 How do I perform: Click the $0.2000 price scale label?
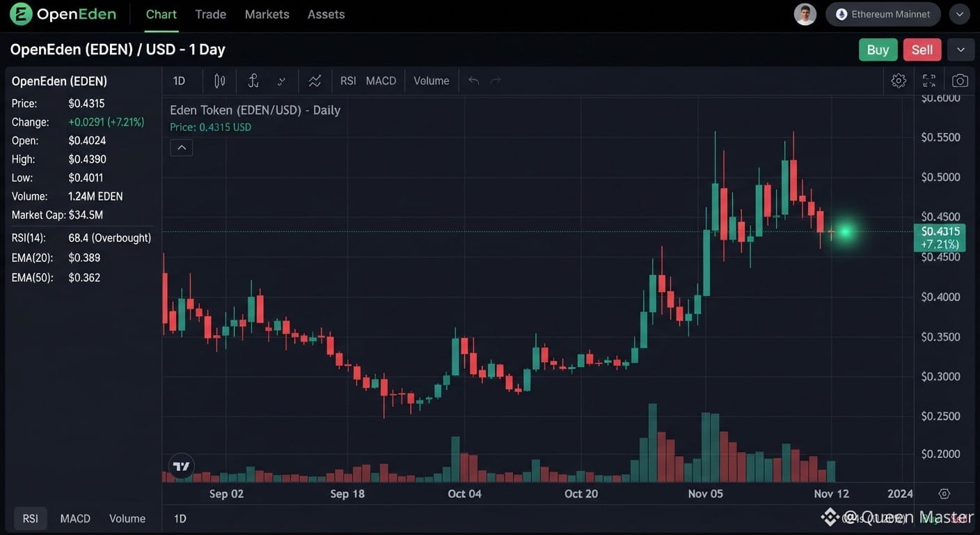point(941,454)
